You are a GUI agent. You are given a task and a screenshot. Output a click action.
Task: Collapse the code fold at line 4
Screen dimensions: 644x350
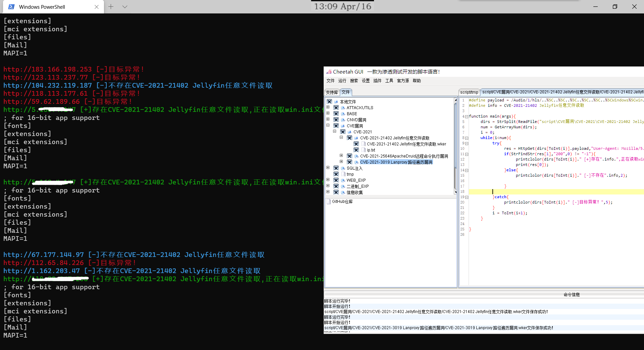click(x=467, y=117)
